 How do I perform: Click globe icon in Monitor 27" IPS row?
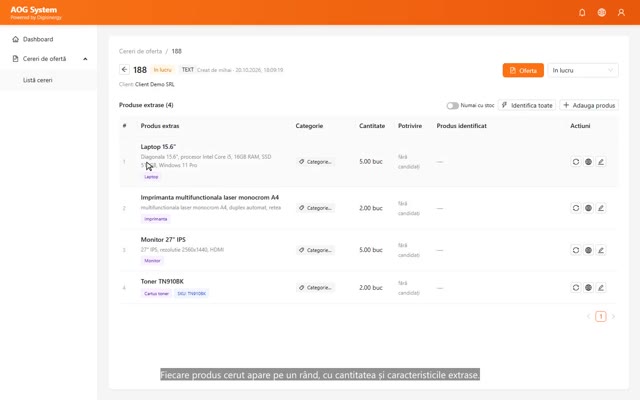(588, 250)
